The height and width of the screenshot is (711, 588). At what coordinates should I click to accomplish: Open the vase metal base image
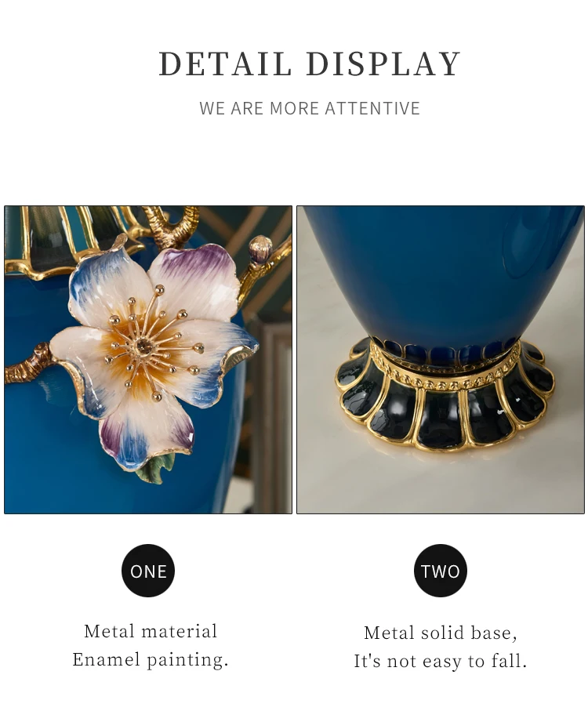440,360
